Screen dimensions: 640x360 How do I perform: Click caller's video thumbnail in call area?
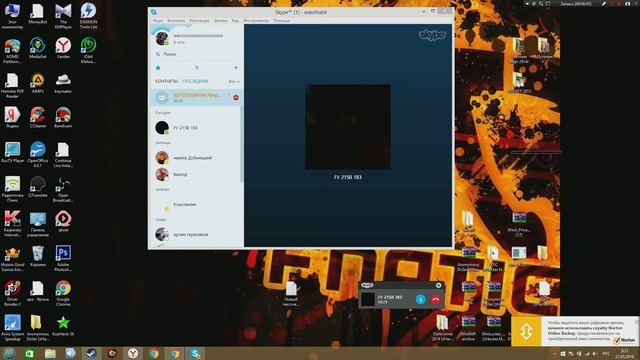pos(348,127)
